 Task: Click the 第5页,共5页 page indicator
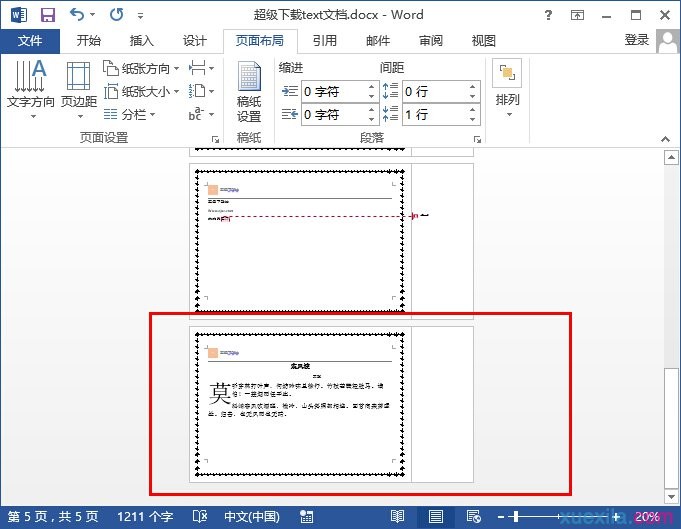coord(53,517)
